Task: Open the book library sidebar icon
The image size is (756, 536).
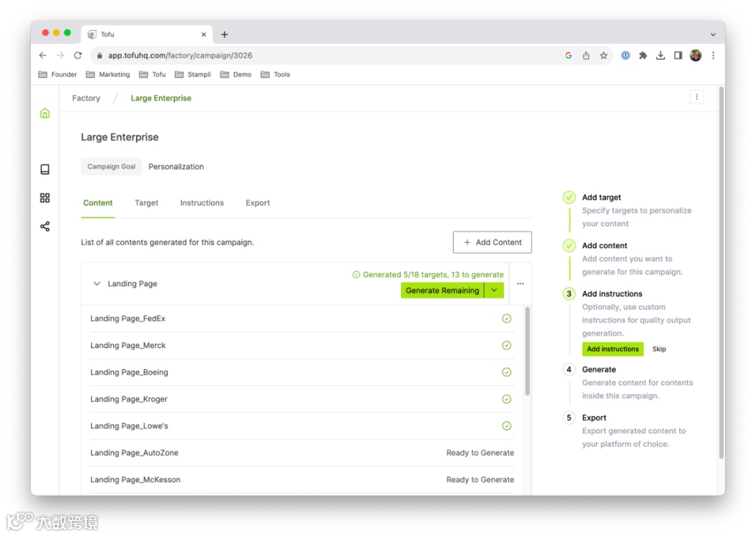Action: point(45,170)
